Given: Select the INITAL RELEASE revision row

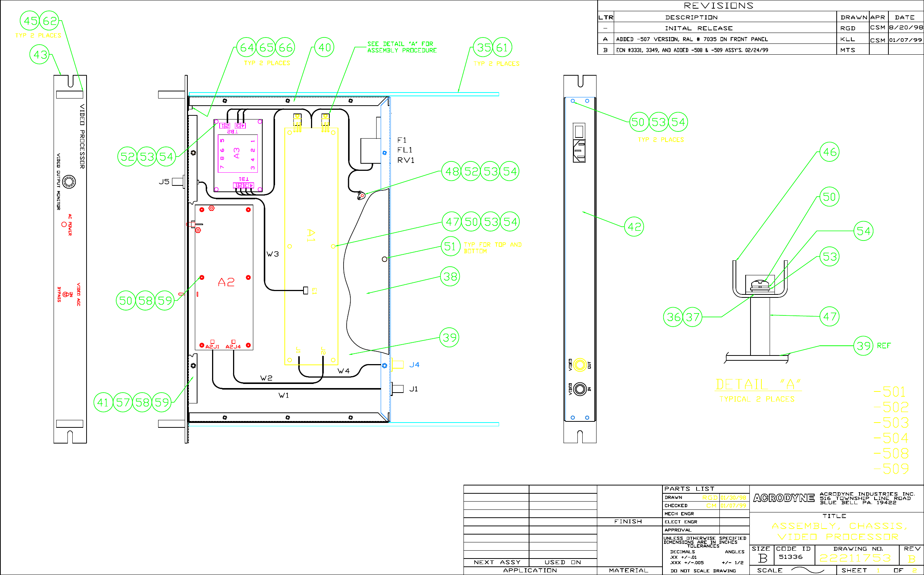Looking at the screenshot, I should click(698, 28).
